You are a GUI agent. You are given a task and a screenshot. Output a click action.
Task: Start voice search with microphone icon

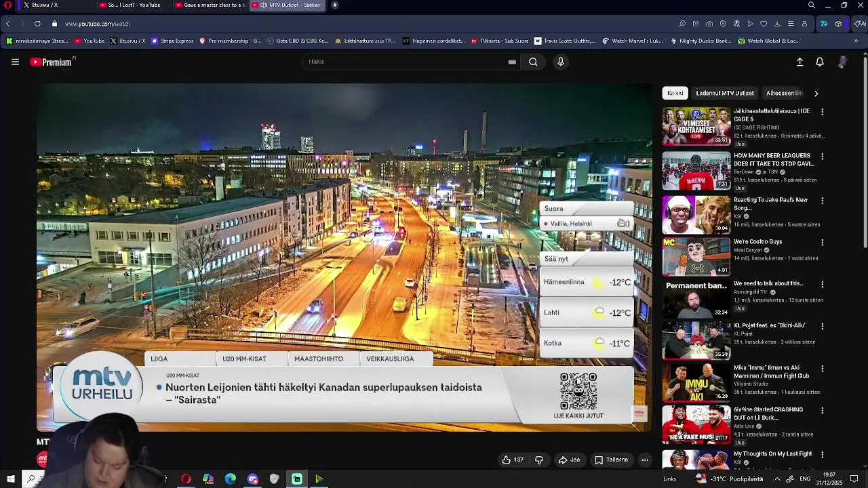[560, 62]
